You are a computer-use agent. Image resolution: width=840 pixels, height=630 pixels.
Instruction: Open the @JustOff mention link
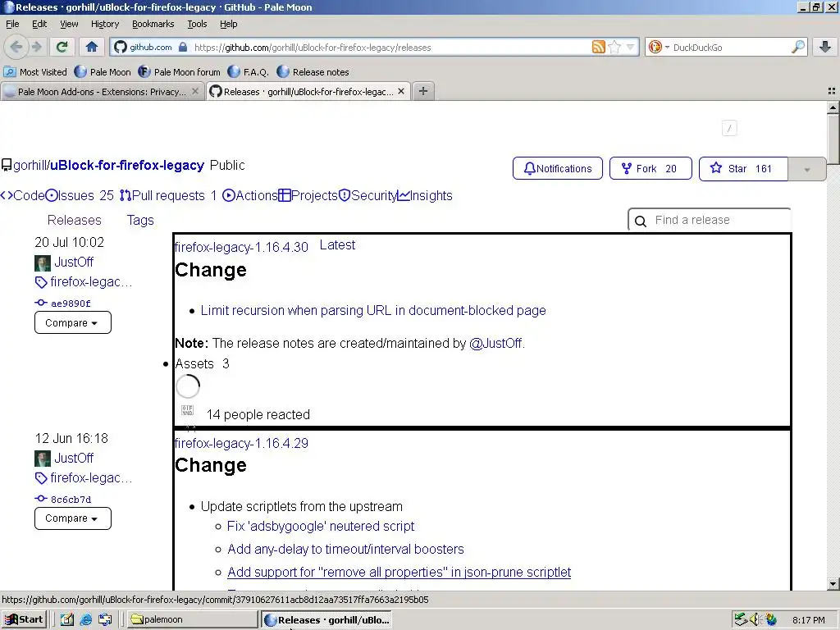pos(496,343)
